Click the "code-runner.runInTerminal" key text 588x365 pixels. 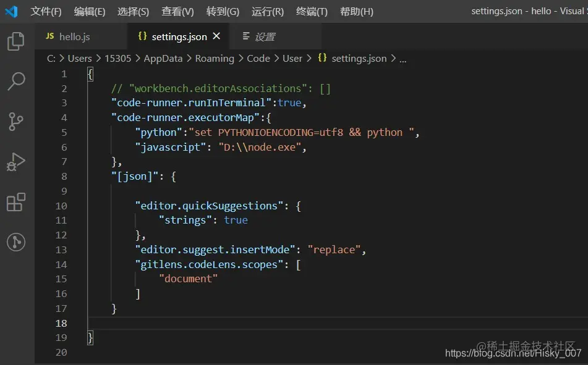192,103
